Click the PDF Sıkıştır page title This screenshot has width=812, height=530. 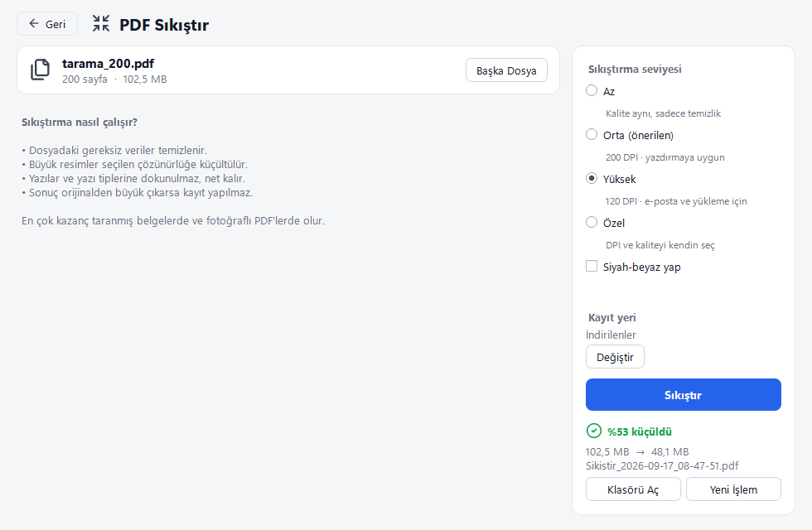(x=164, y=25)
